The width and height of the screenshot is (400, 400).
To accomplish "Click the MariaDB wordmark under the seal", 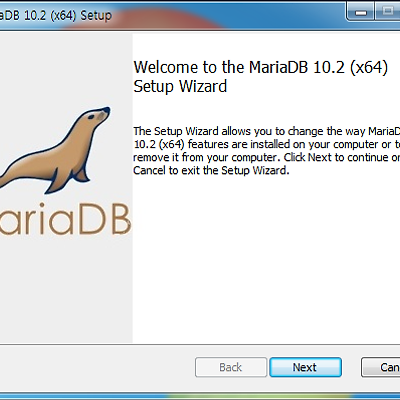I will tap(65, 219).
